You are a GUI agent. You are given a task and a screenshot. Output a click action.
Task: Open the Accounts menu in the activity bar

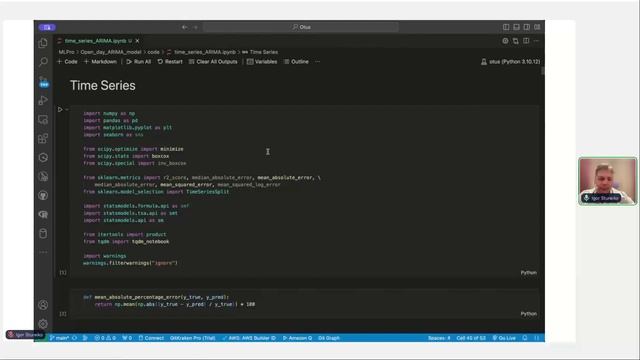click(43, 305)
